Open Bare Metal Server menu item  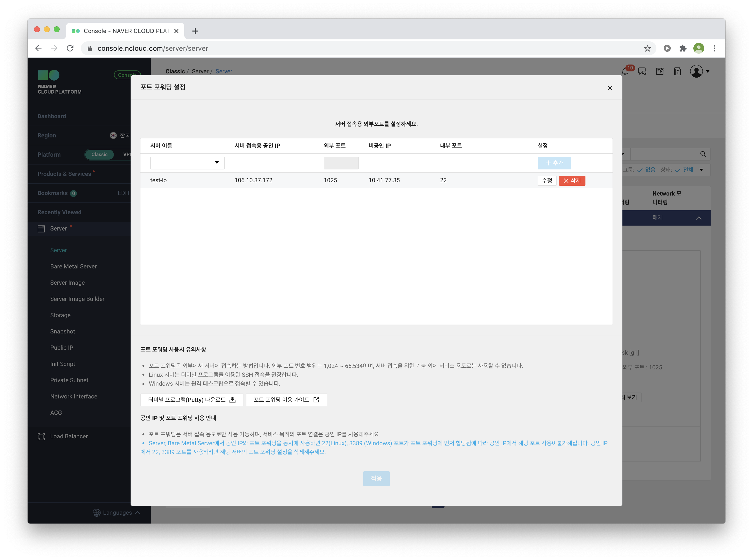(x=73, y=266)
